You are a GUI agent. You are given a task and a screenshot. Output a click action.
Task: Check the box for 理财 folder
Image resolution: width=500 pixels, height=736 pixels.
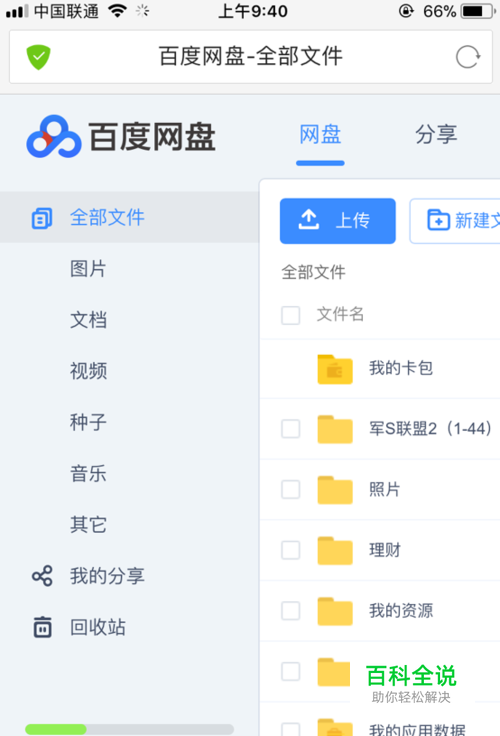click(291, 550)
